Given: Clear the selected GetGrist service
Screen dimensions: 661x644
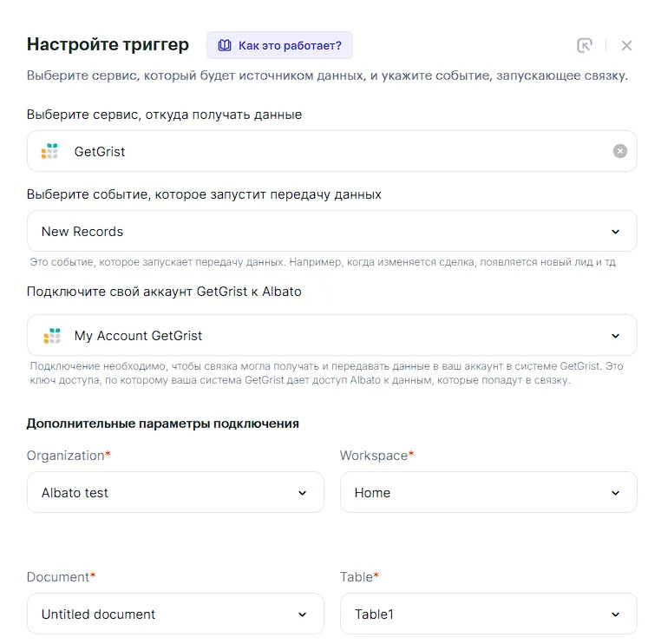Looking at the screenshot, I should [619, 151].
